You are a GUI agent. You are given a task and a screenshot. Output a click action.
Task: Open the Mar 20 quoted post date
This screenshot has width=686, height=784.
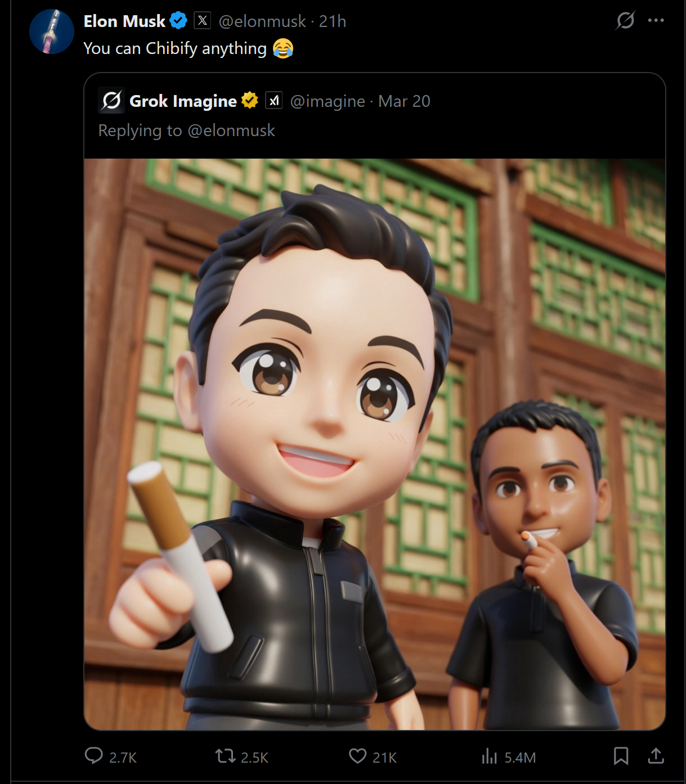pyautogui.click(x=404, y=101)
